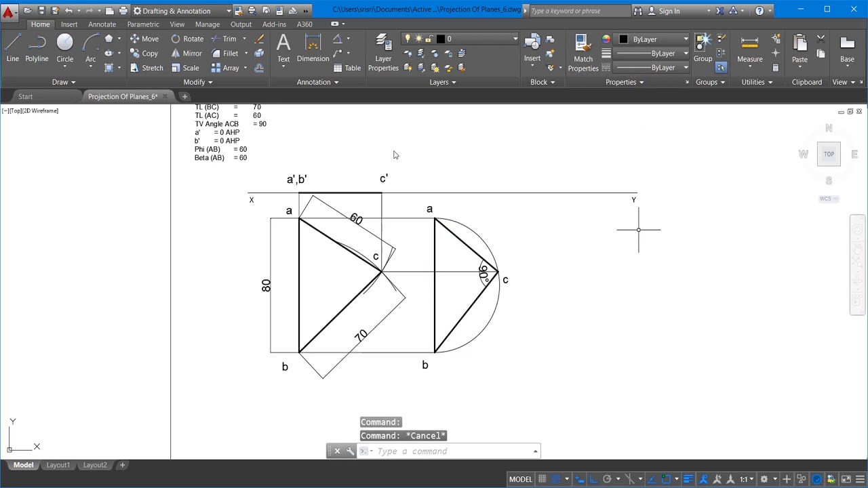Open the Drafting & Annotation workspace dropdown

181,11
